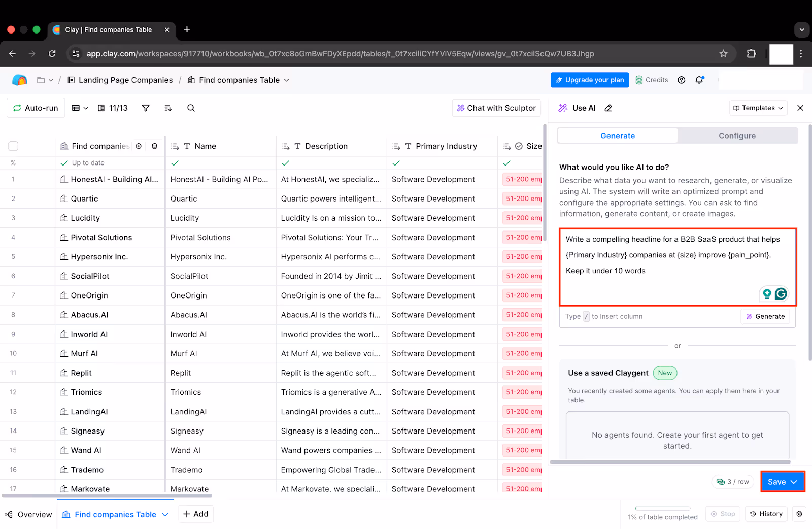Click the sort icon in toolbar
Screen dimensions: 812x529
pyautogui.click(x=168, y=108)
